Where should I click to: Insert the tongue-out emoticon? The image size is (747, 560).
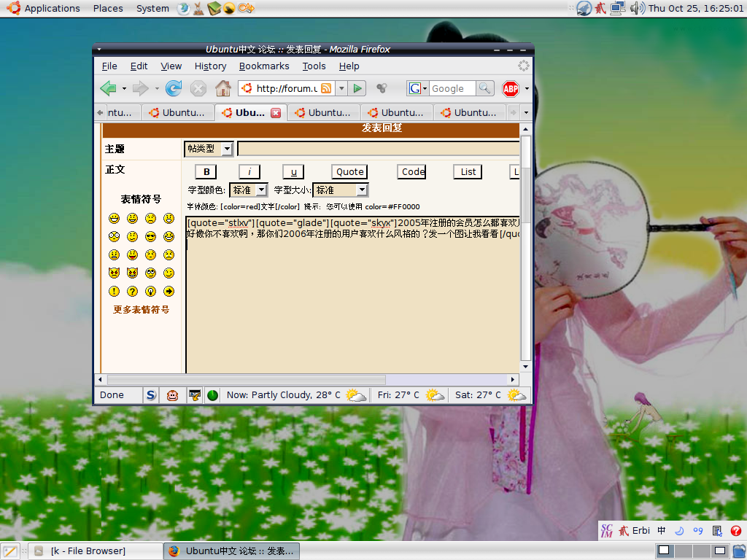click(133, 254)
